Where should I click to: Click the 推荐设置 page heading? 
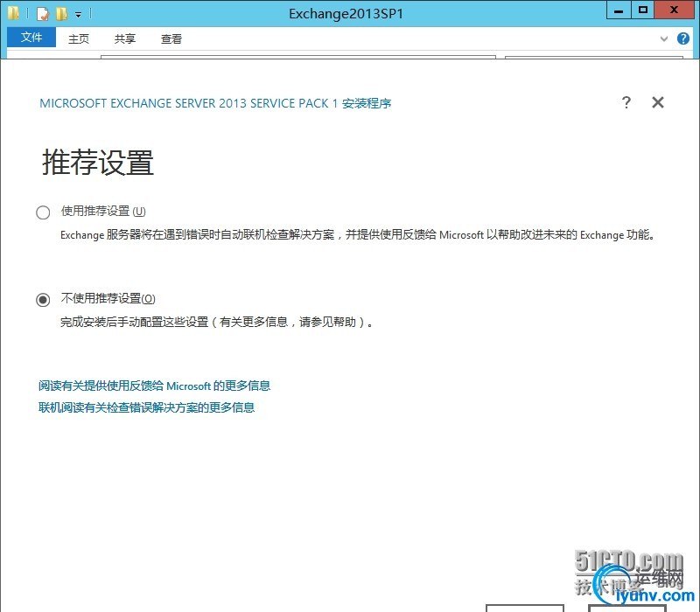coord(98,162)
